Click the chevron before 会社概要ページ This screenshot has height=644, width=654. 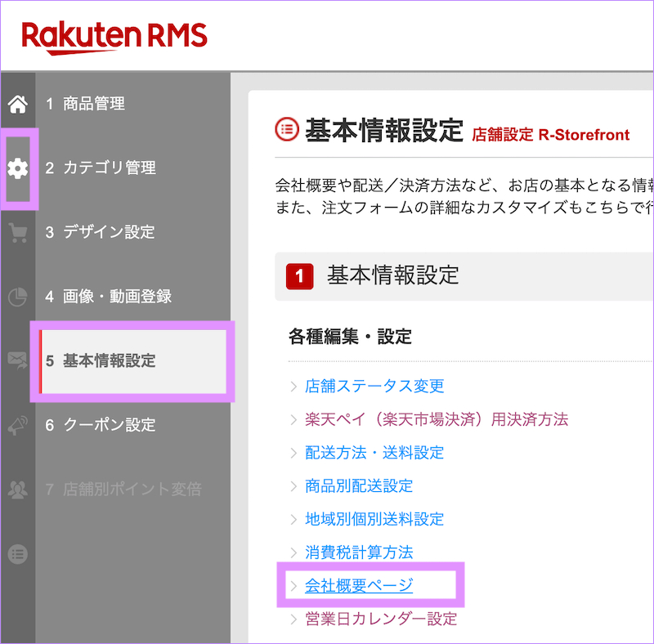click(293, 587)
